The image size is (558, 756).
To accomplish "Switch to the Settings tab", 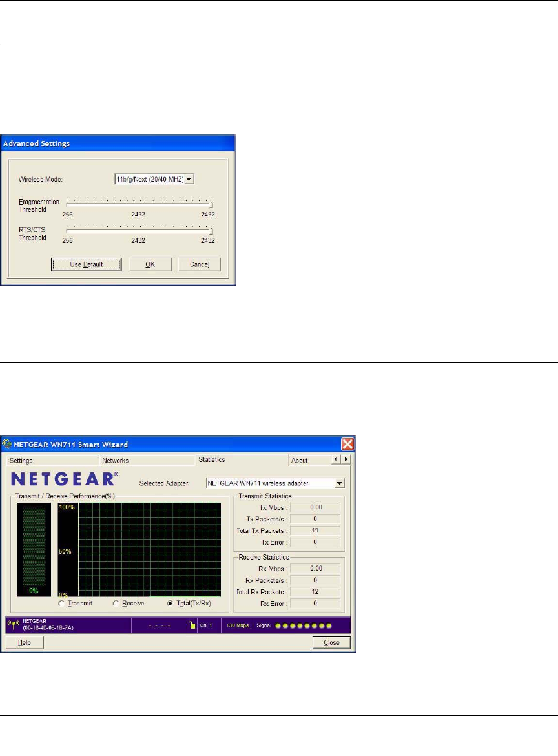I will pos(52,461).
